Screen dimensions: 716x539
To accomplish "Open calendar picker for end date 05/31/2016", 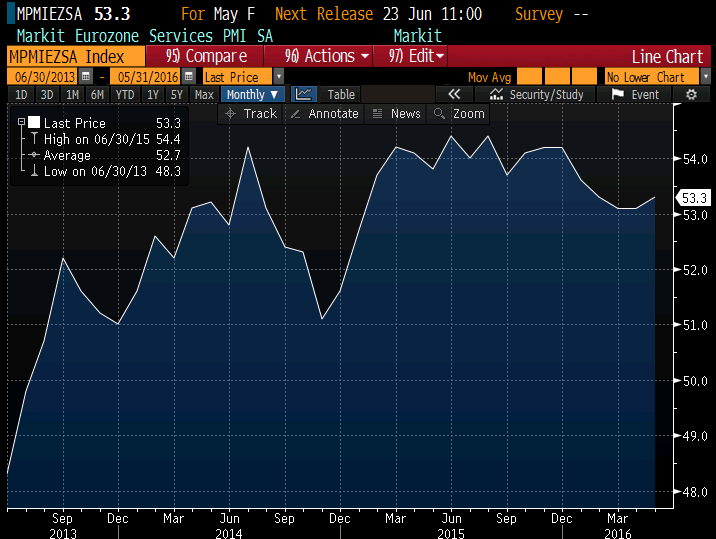I will (x=189, y=77).
